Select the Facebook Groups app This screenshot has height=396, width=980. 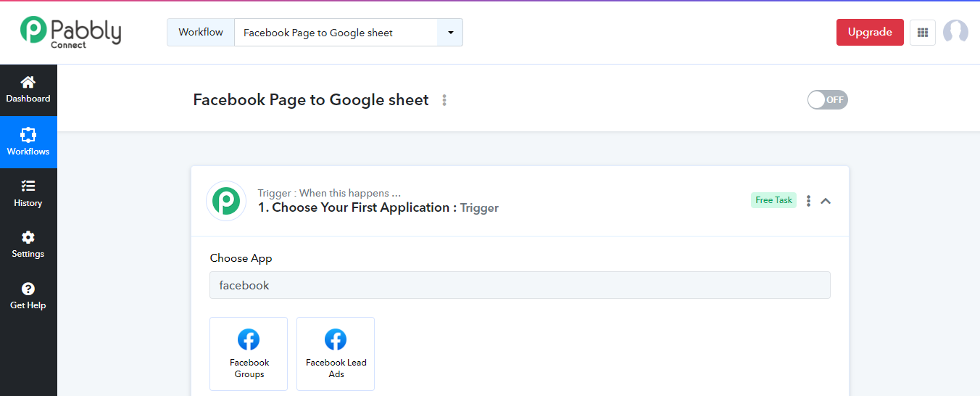click(249, 354)
